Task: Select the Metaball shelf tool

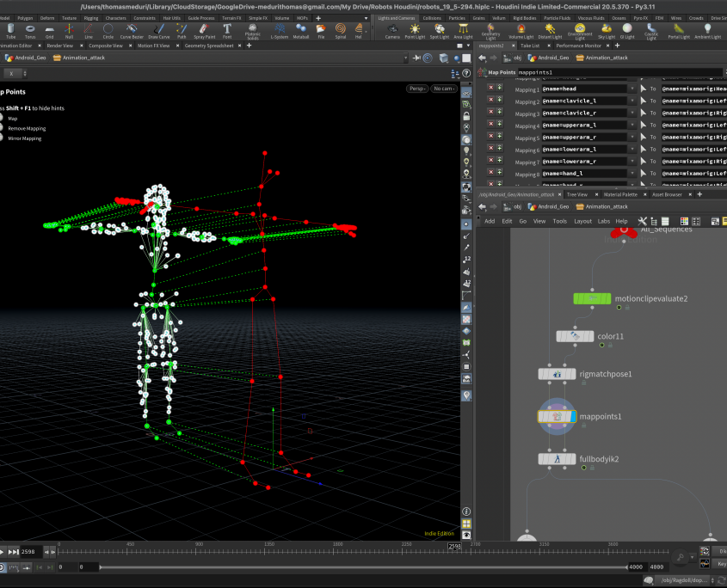Action: [x=301, y=31]
